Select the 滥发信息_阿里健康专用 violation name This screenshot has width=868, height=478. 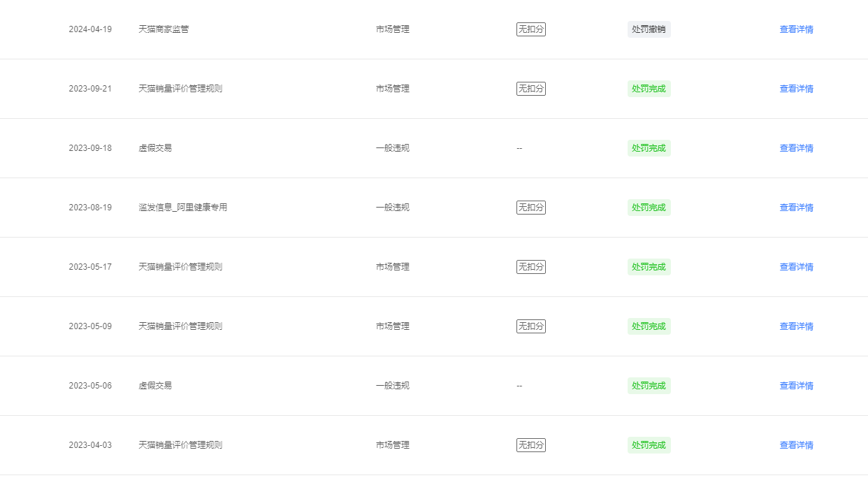pyautogui.click(x=182, y=208)
